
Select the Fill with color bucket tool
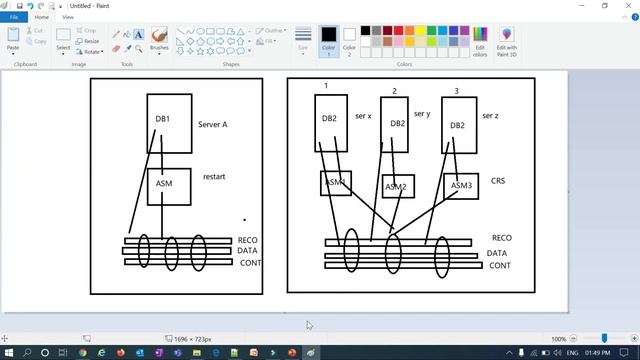127,35
